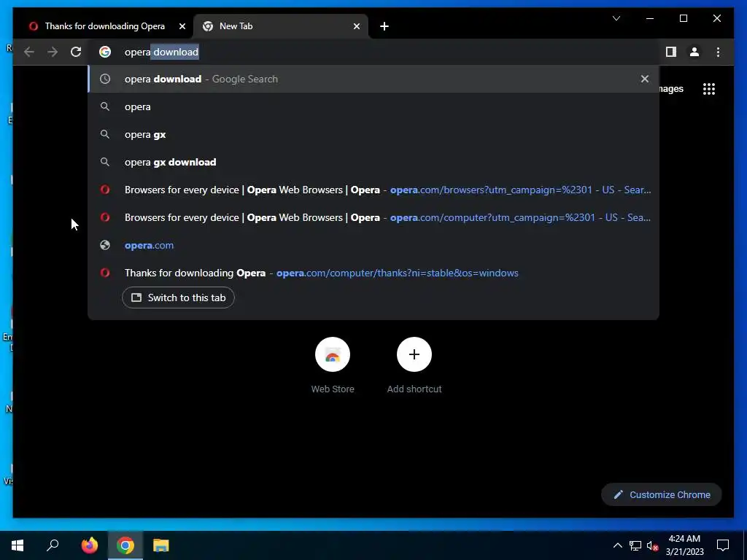Switch to 'Thanks for downloading Opera' tab
The image size is (747, 560).
[x=105, y=26]
